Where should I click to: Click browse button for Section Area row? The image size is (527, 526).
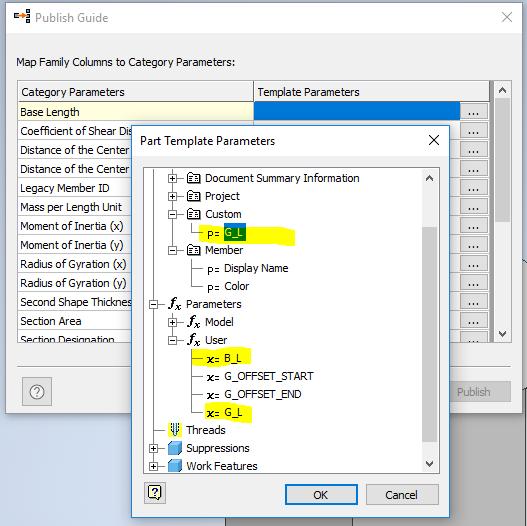[x=474, y=321]
